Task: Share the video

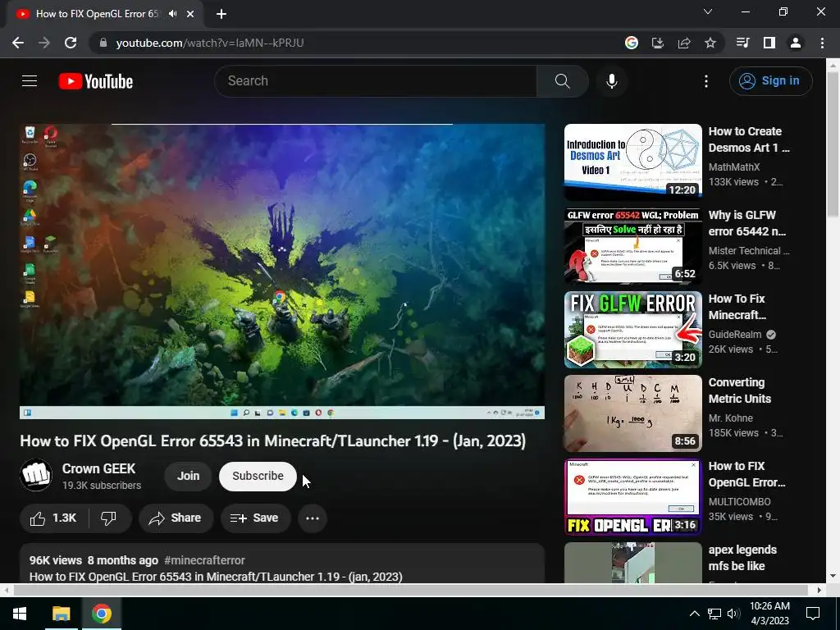Action: pos(176,518)
